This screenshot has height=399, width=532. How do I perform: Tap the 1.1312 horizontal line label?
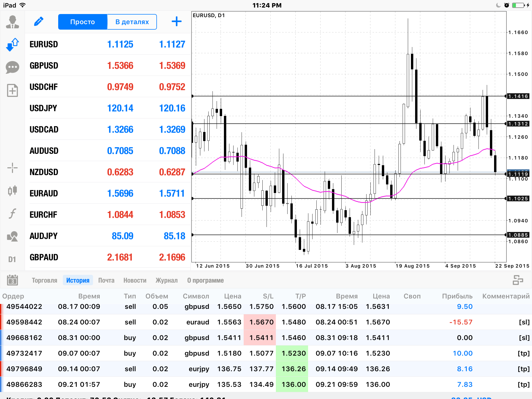click(x=518, y=124)
